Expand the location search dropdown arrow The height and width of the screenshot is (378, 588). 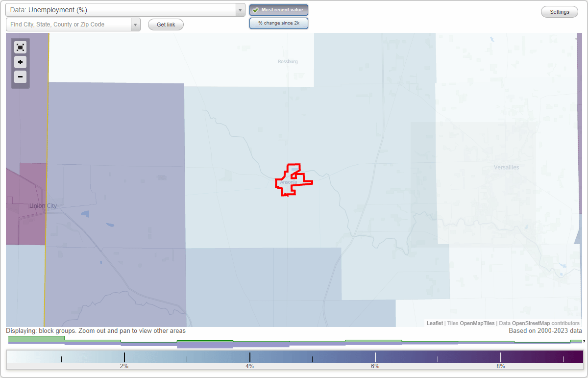click(x=136, y=24)
